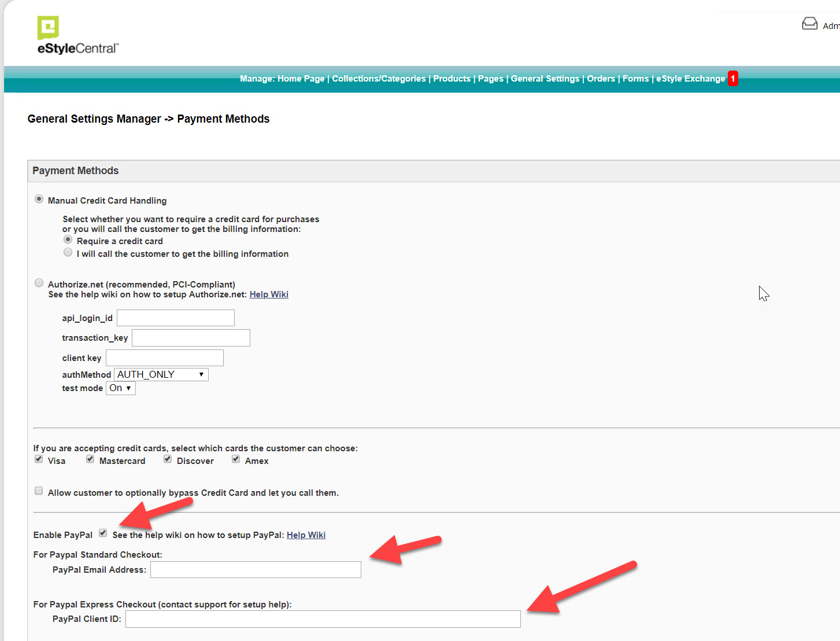Focus the transaction_key field
The height and width of the screenshot is (641, 840).
coord(191,338)
